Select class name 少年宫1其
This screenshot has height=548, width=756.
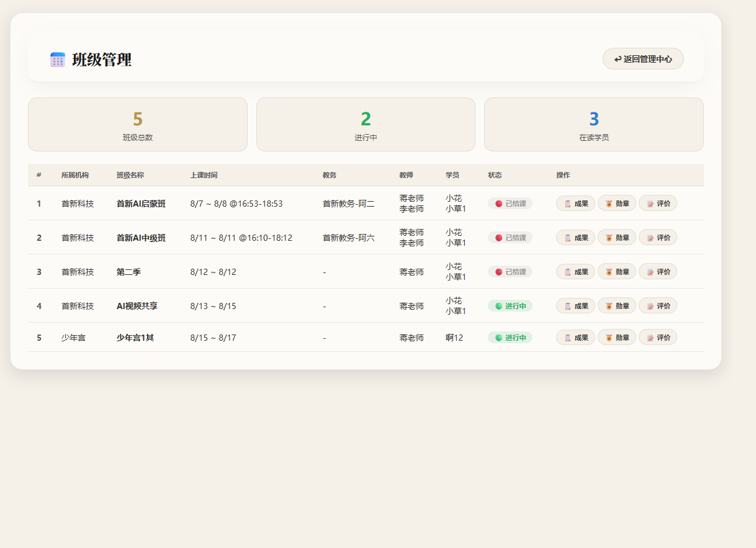135,338
